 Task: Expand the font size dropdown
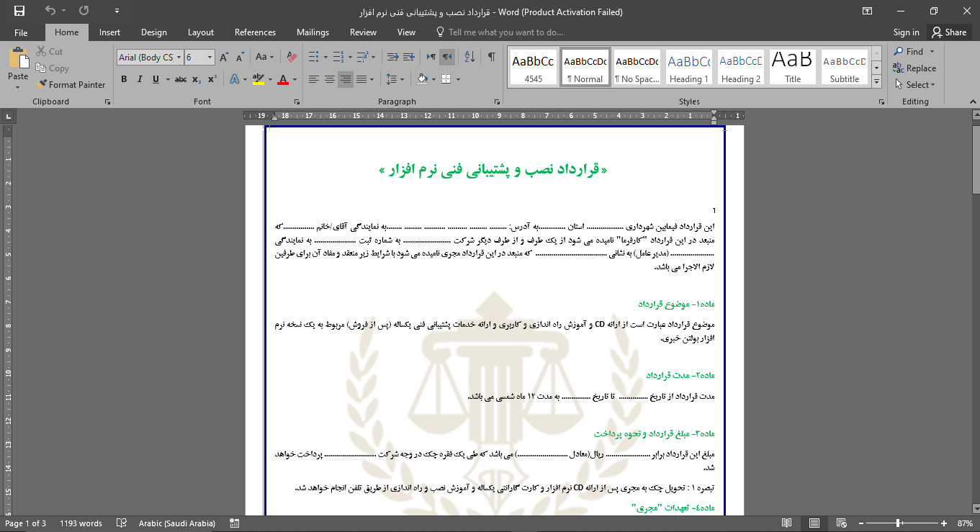click(x=210, y=58)
